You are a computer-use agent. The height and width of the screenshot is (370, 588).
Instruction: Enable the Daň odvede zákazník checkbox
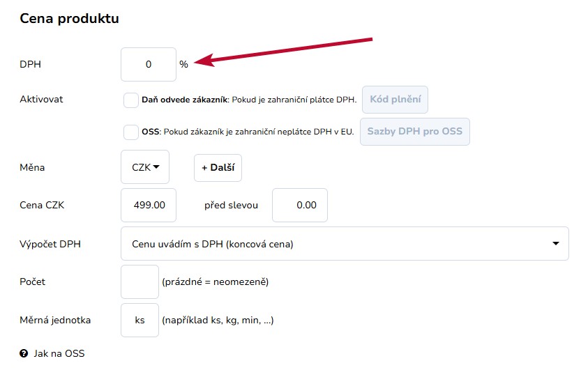131,100
